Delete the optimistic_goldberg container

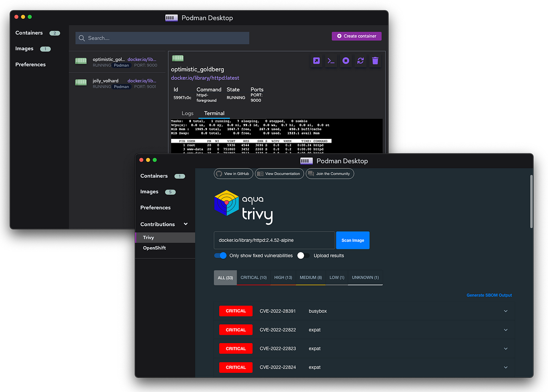click(375, 60)
